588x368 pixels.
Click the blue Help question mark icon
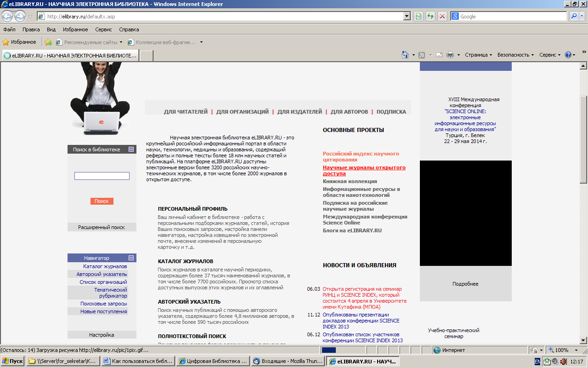click(x=568, y=55)
